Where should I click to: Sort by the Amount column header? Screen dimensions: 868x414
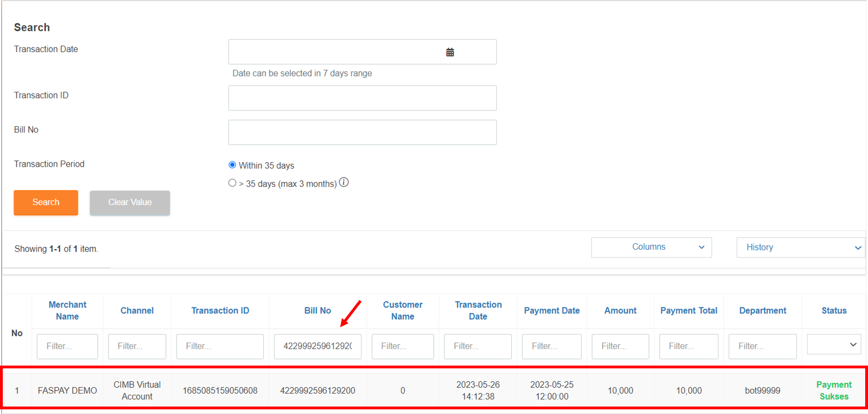coord(620,311)
